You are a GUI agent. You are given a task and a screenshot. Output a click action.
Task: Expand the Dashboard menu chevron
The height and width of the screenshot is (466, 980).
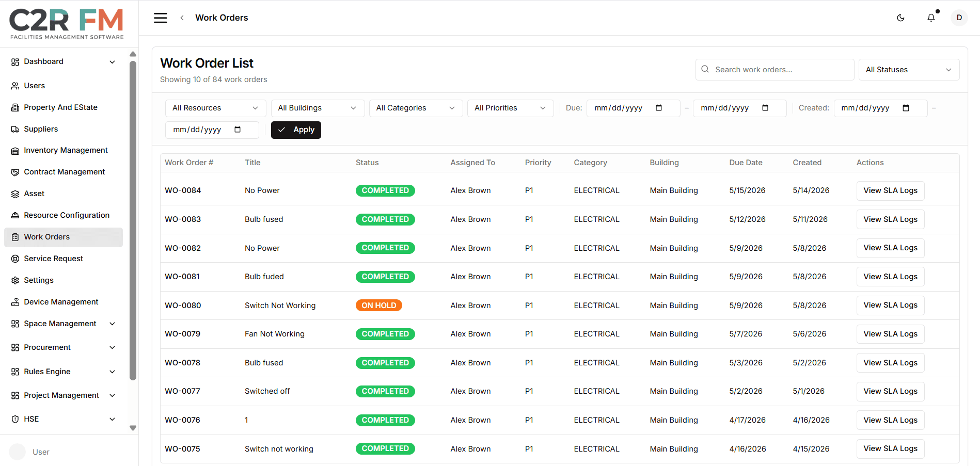(112, 62)
